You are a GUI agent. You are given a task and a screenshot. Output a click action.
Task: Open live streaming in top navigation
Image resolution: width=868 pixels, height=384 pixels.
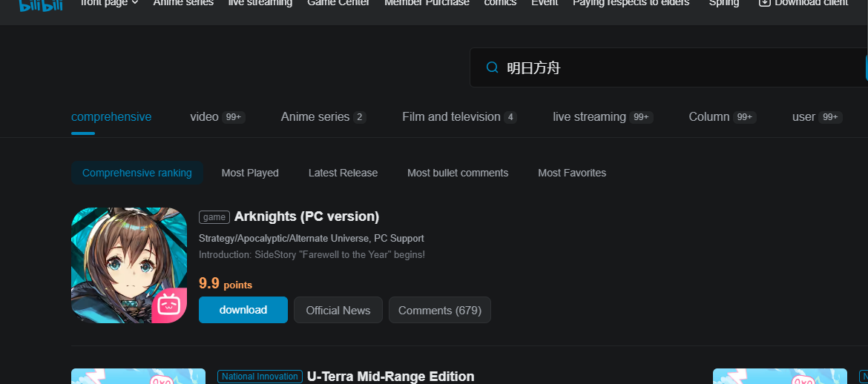pos(260,3)
